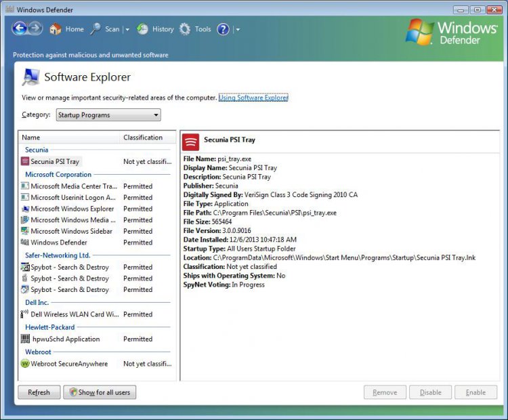508x420 pixels.
Task: Click the Startup Type All Users line
Action: point(239,249)
